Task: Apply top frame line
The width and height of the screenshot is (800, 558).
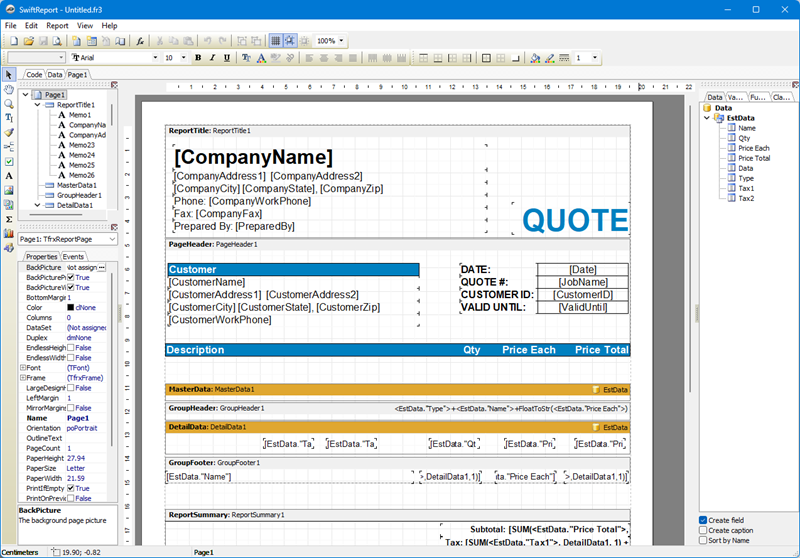Action: [x=423, y=58]
